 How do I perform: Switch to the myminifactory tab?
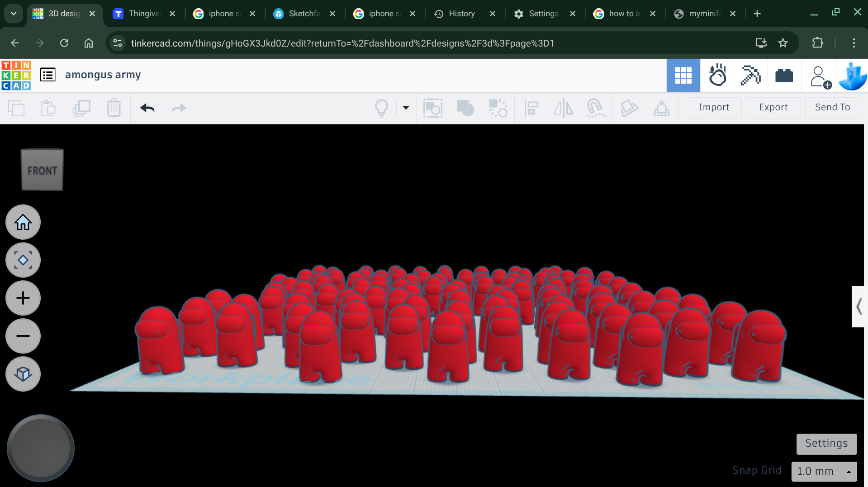(x=705, y=14)
